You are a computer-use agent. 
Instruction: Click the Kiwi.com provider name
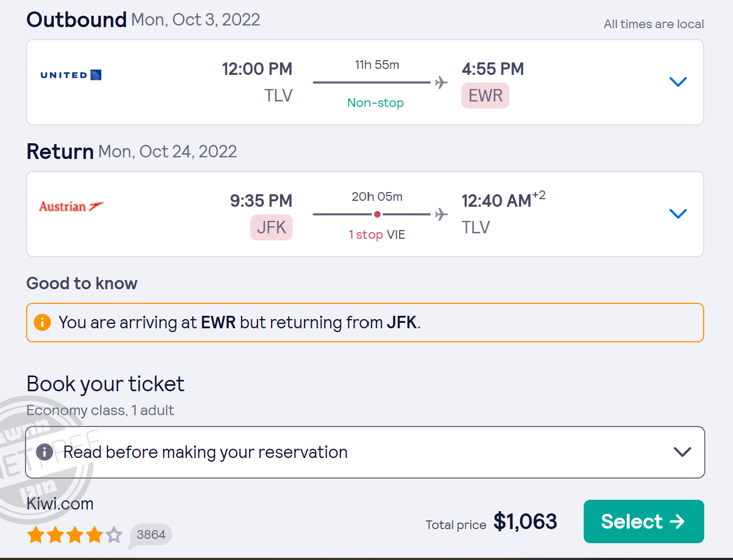(x=60, y=504)
